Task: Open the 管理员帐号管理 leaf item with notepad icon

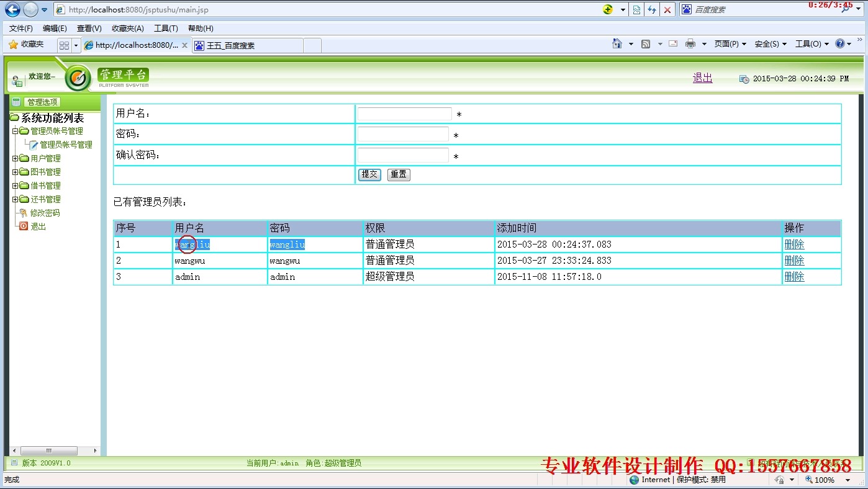Action: (61, 145)
